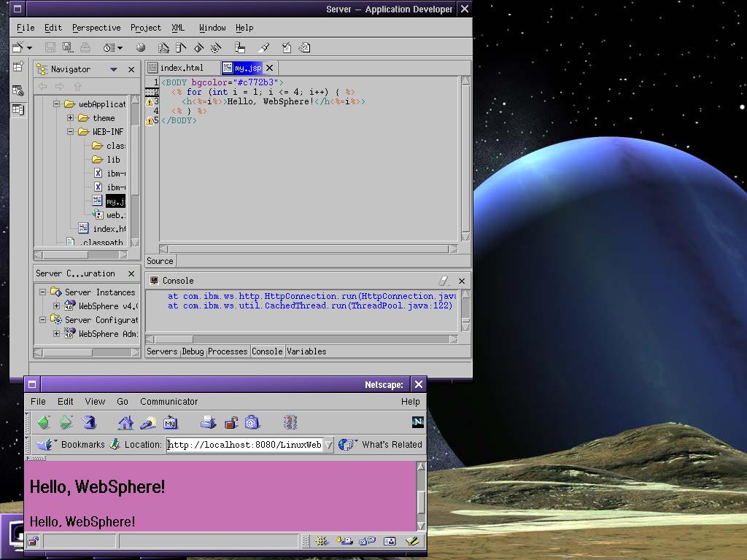The image size is (747, 560).
Task: Click Bookmarks quickfile icon in Netscape
Action: [46, 444]
